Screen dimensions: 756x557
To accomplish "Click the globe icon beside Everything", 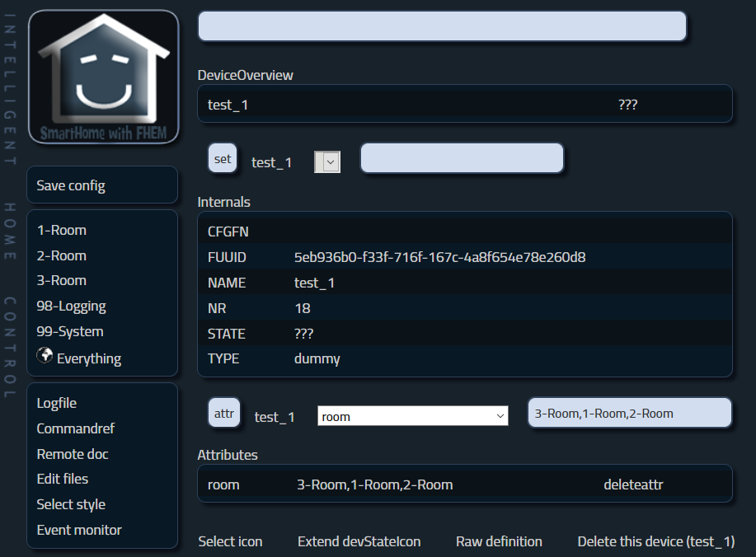I will tap(45, 356).
